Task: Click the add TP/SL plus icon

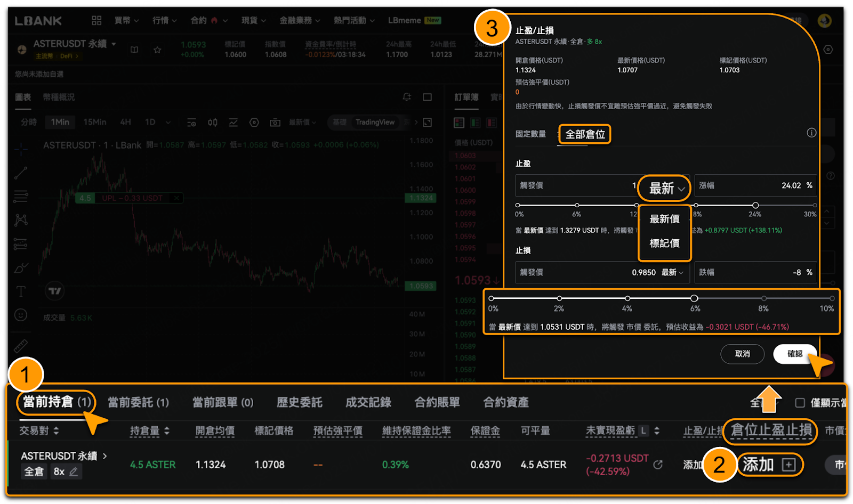Action: pyautogui.click(x=788, y=465)
